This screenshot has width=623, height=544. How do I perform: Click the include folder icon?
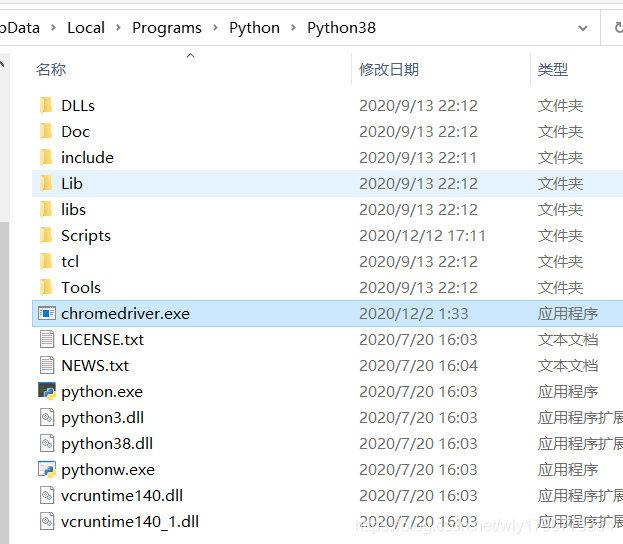46,157
